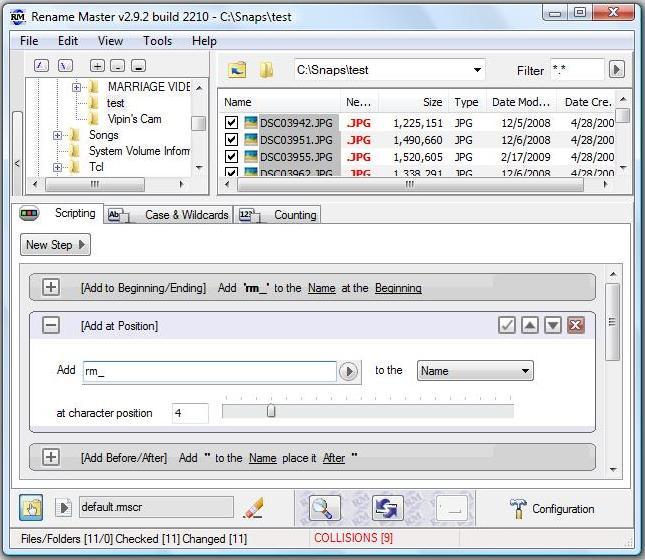Click the character position slider
Viewport: 645px width, 560px height.
[271, 411]
